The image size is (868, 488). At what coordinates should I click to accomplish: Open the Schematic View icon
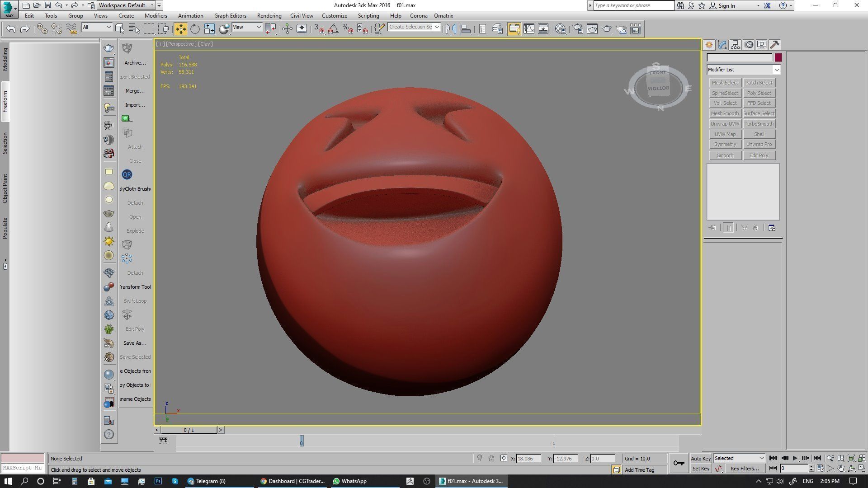coord(543,29)
